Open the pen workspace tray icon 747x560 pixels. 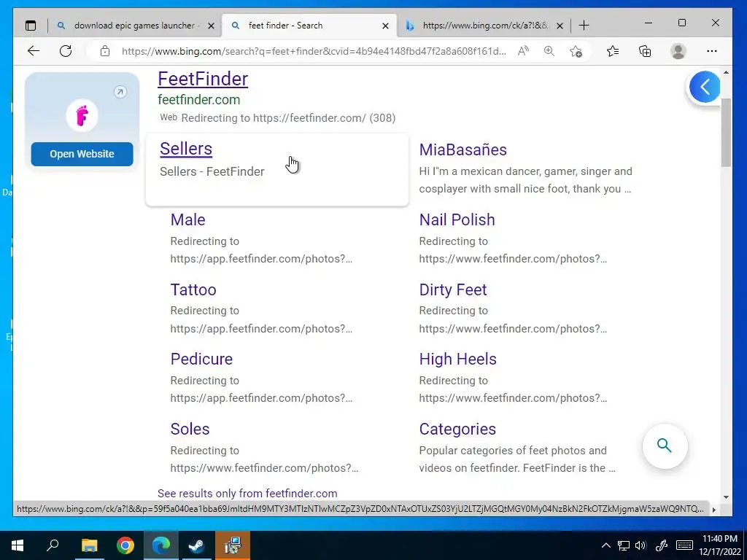coord(661,545)
